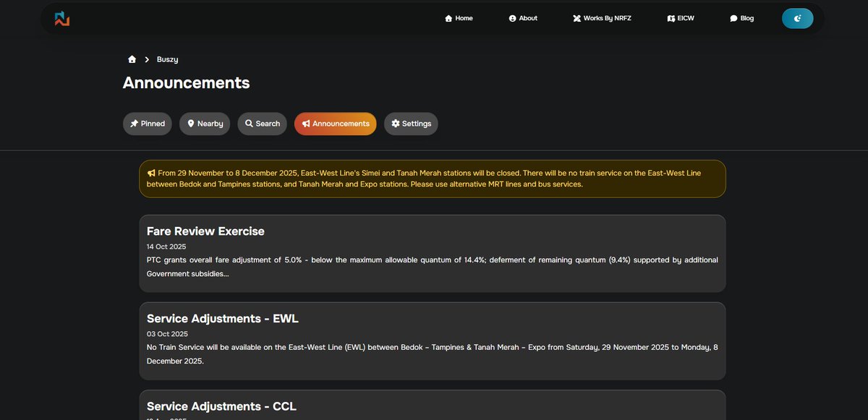Click the megaphone icon in the Announcements tab
The height and width of the screenshot is (420, 868).
pos(306,124)
